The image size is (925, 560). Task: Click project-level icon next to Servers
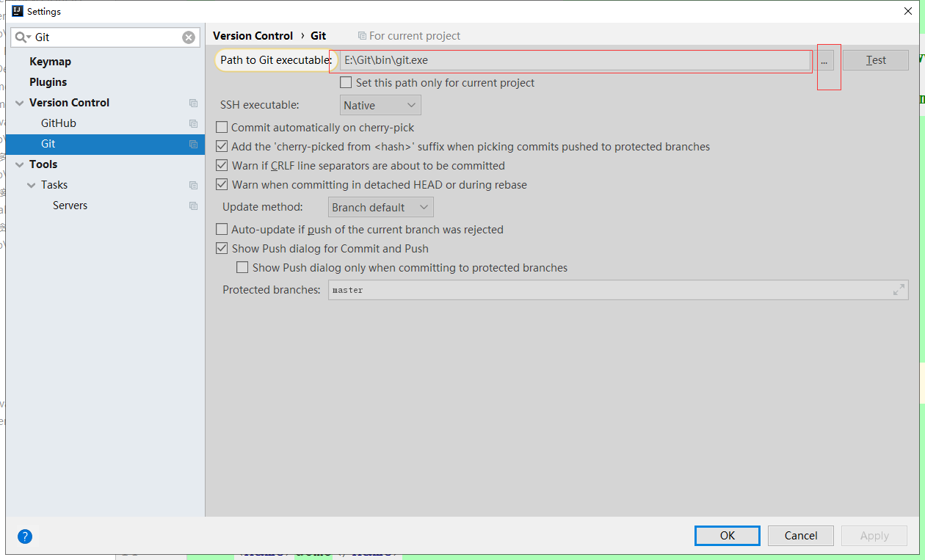[x=193, y=206]
